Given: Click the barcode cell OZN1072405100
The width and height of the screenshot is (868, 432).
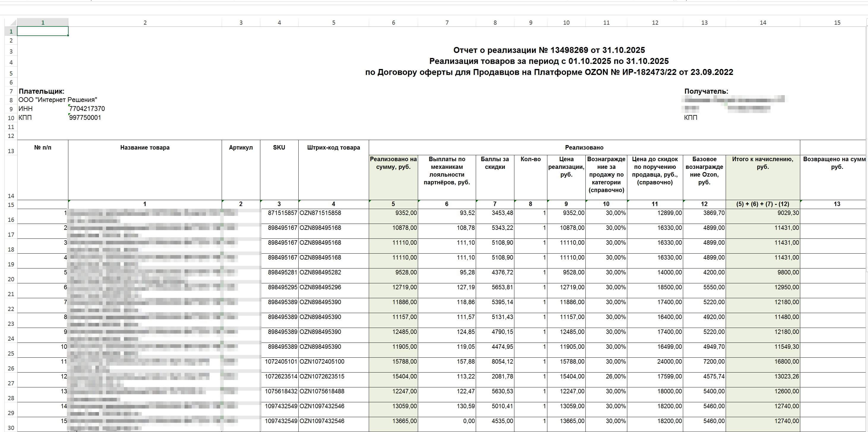Looking at the screenshot, I should 322,362.
